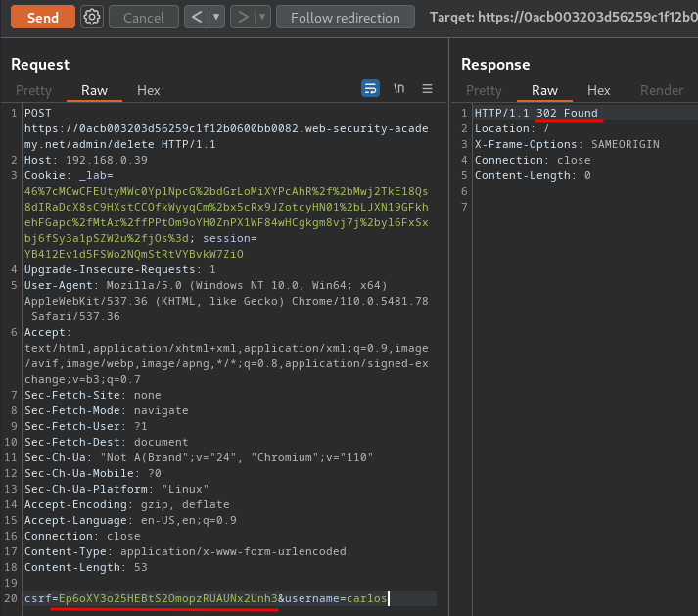Open back history dropdown arrow
The image size is (698, 616).
click(x=216, y=18)
